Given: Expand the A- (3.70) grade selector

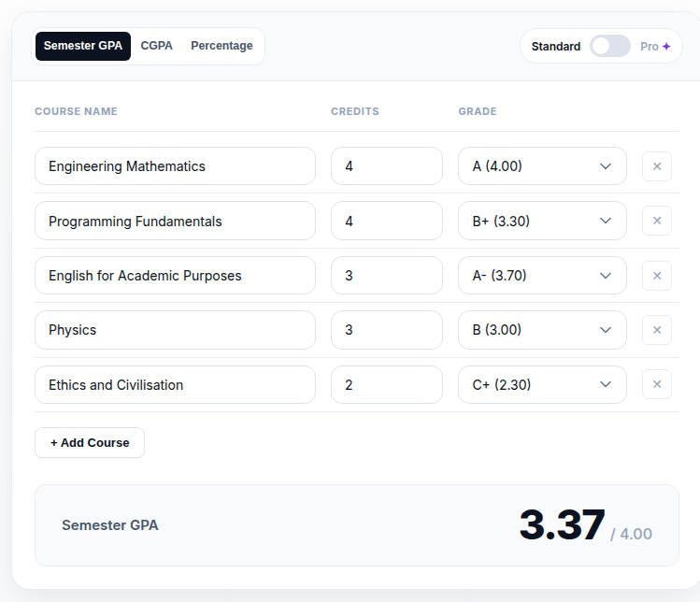Looking at the screenshot, I should (x=542, y=276).
